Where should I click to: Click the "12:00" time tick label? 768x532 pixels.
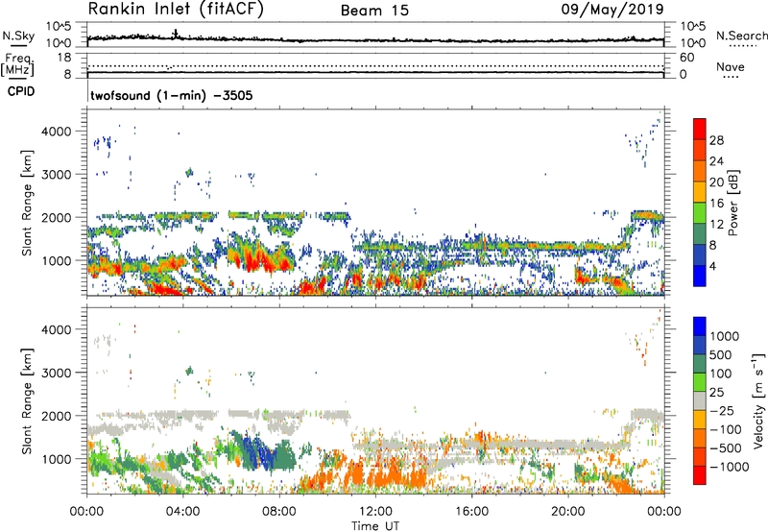click(375, 512)
